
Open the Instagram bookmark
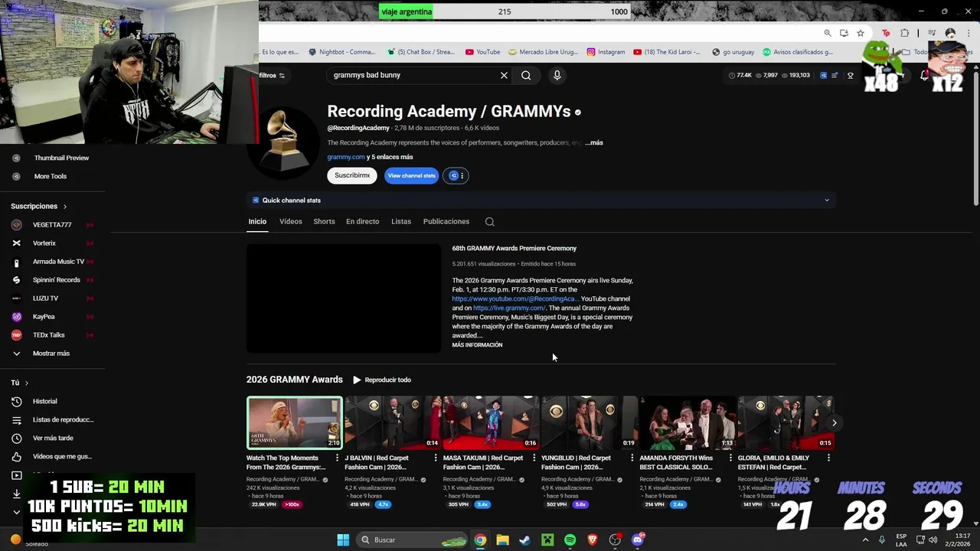click(606, 52)
